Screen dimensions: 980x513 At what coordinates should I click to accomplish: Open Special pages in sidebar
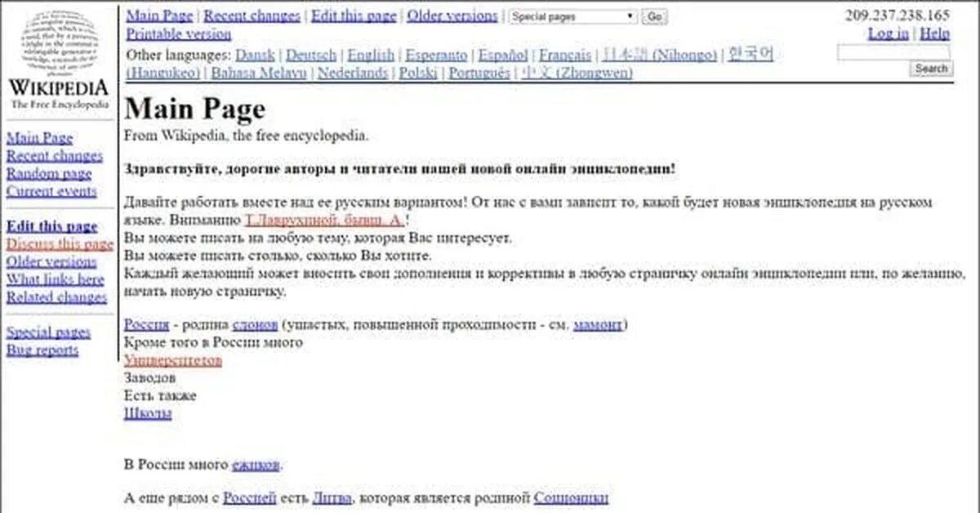[x=48, y=332]
